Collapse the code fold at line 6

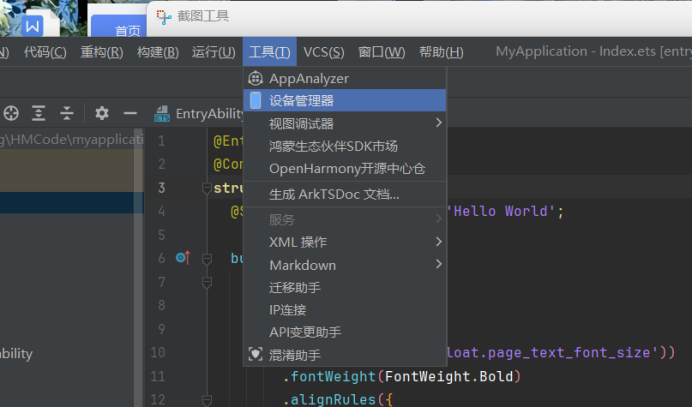tap(207, 259)
